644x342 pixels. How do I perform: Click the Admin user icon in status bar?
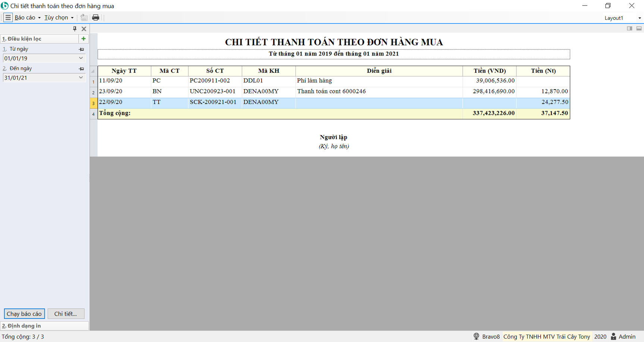coord(613,336)
